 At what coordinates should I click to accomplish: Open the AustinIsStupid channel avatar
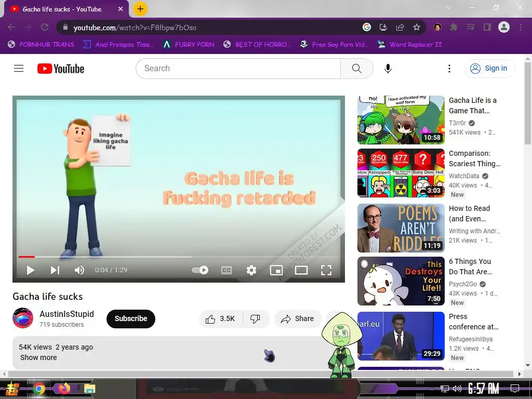point(23,318)
